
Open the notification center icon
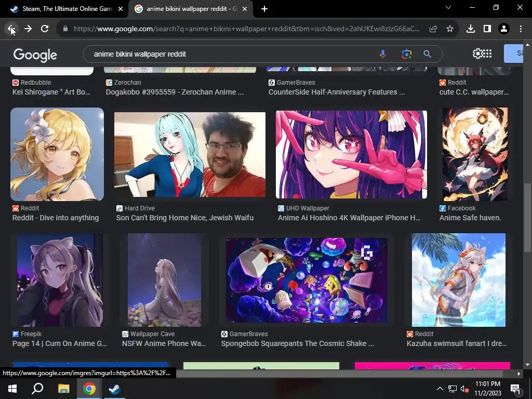click(x=515, y=389)
